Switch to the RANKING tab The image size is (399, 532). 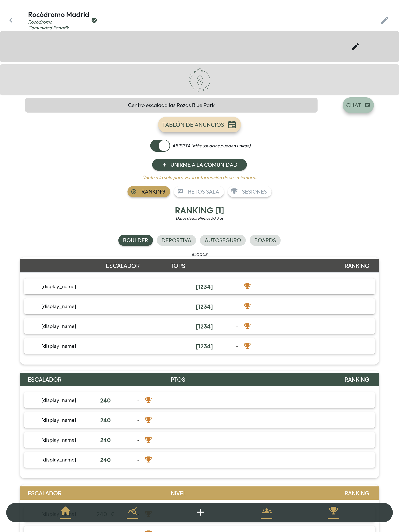pos(148,192)
